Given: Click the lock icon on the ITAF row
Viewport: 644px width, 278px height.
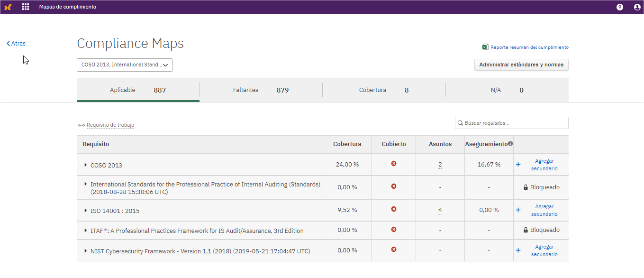Looking at the screenshot, I should (526, 230).
